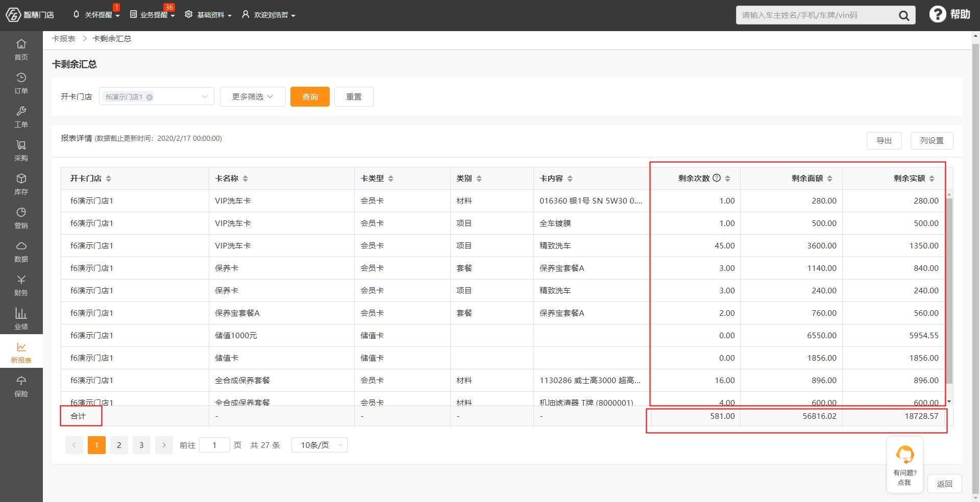Open 列设置 column settings
Image resolution: width=980 pixels, height=502 pixels.
point(932,140)
